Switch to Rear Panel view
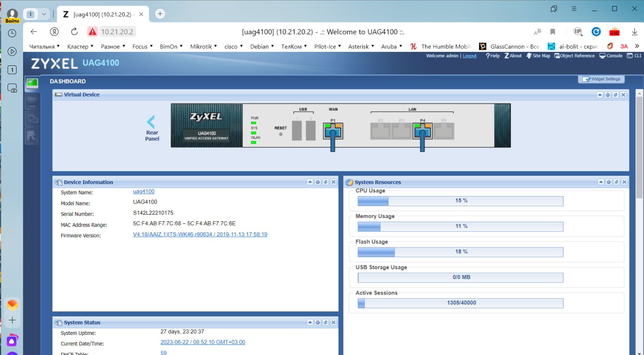Image resolution: width=644 pixels, height=355 pixels. (x=151, y=129)
